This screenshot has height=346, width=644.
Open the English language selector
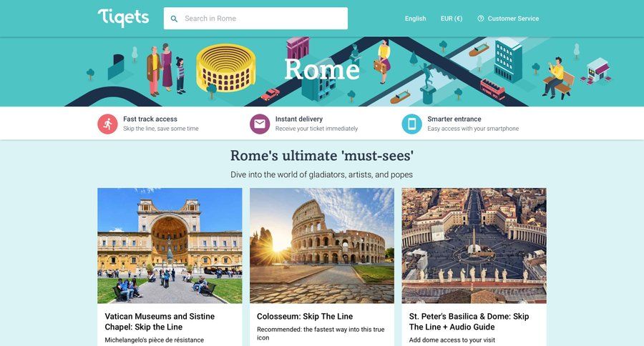415,19
